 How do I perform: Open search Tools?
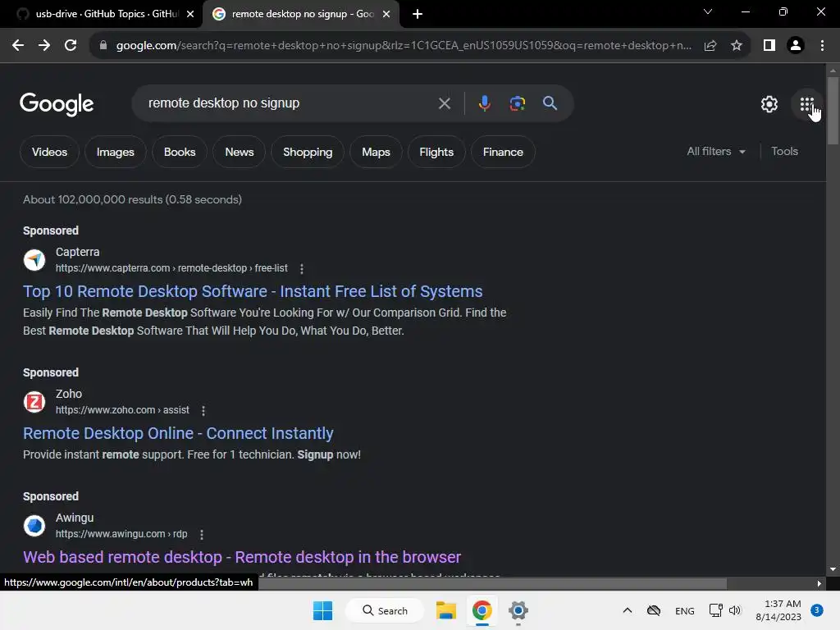click(784, 152)
